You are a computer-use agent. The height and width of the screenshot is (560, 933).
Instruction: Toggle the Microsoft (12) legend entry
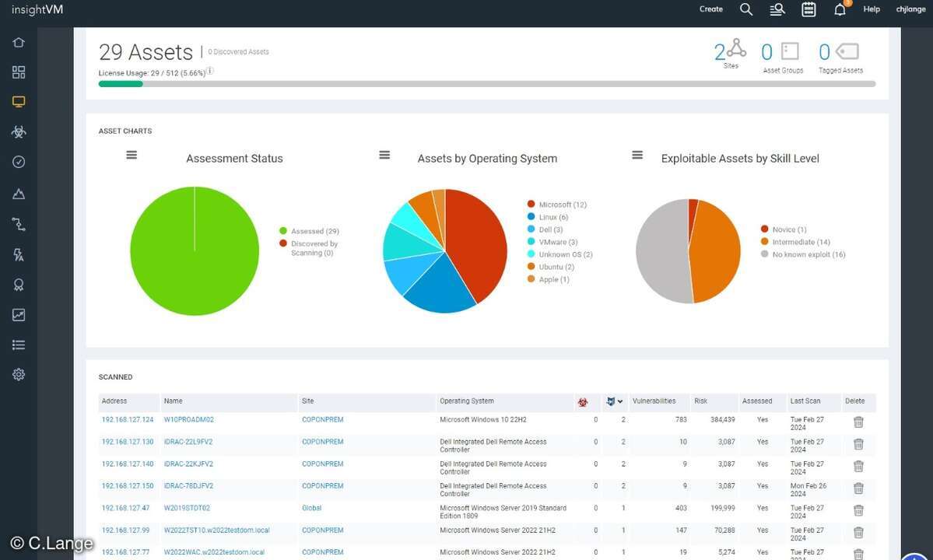562,205
